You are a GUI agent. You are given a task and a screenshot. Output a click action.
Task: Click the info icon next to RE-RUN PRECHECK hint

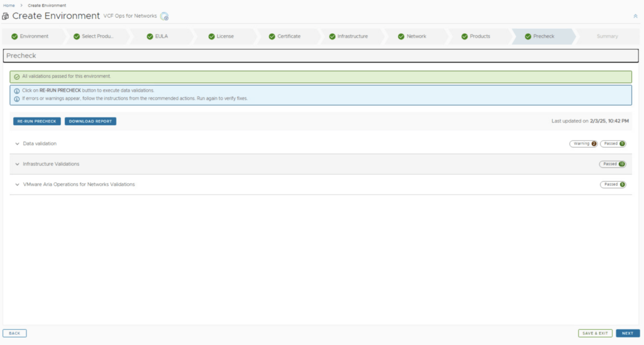coord(17,90)
